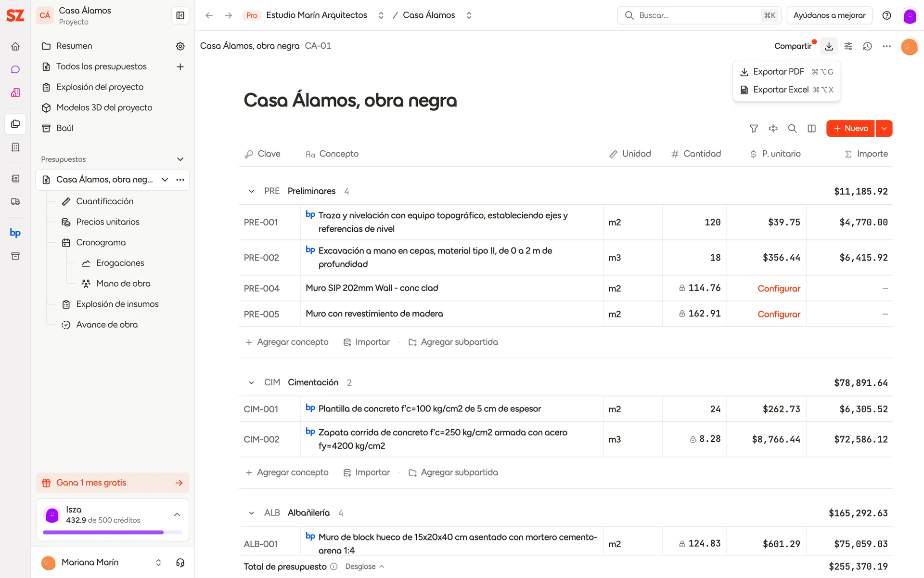Viewport: 924px width, 578px height.
Task: Open the Resumen settings gear icon
Action: (x=180, y=46)
